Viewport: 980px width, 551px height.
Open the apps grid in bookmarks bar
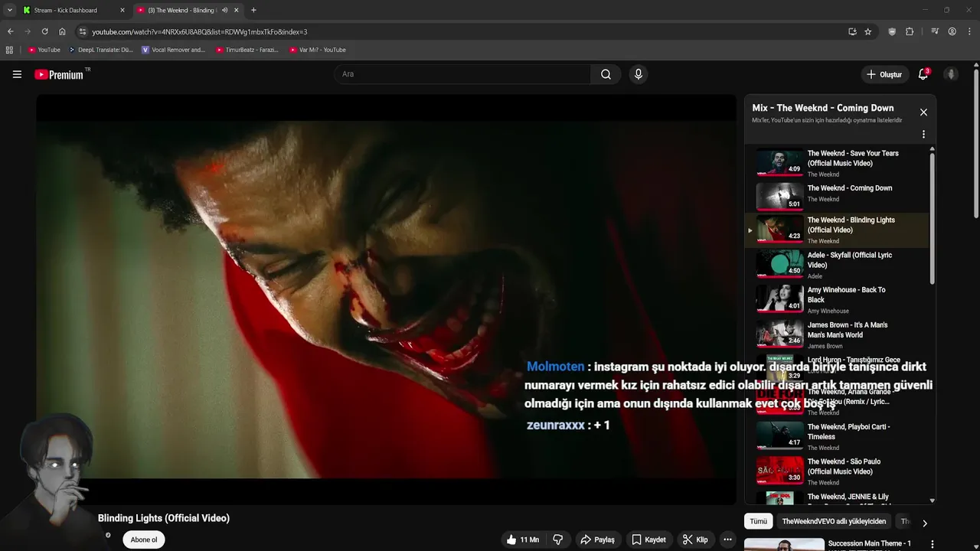pyautogui.click(x=9, y=50)
